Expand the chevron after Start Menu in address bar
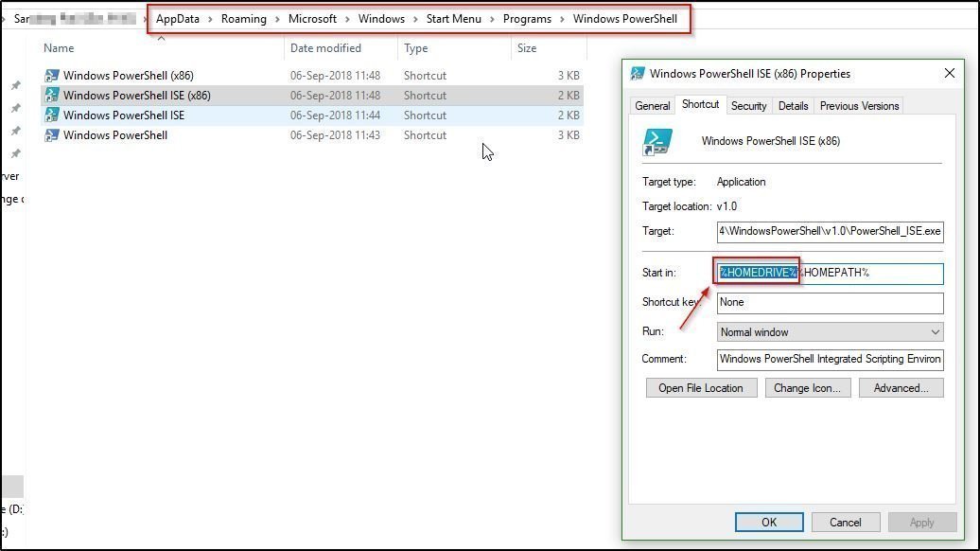This screenshot has height=551, width=980. 493,19
